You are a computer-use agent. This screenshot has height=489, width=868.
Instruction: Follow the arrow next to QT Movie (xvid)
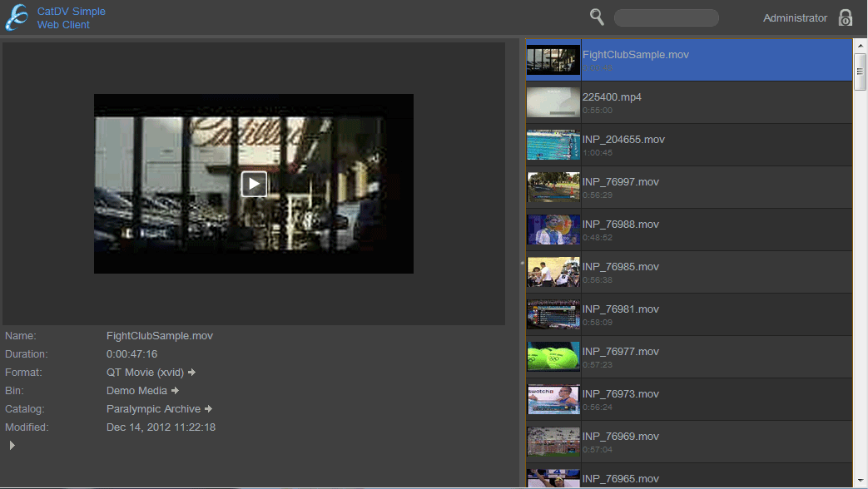click(x=192, y=373)
